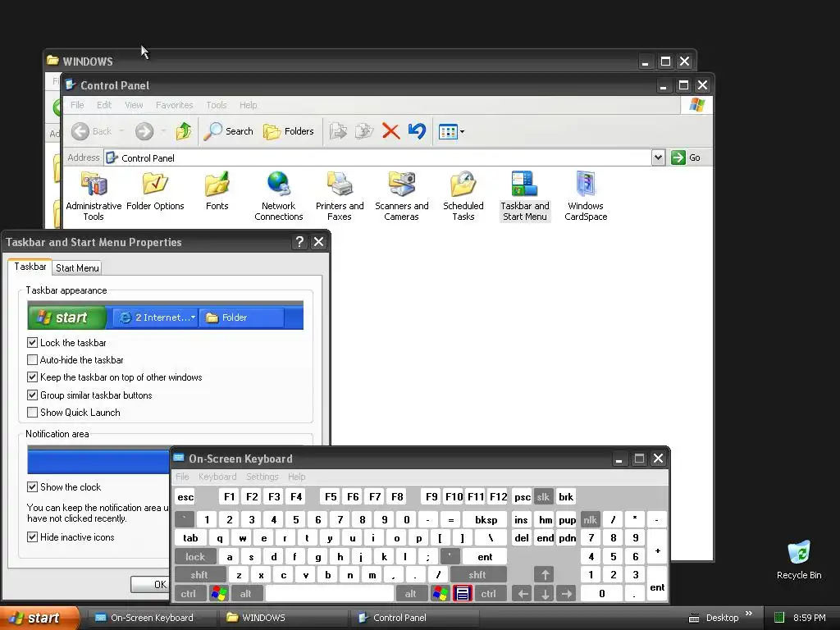Screen dimensions: 840x630
Task: Toggle Show the clock checkbox
Action: coord(32,487)
